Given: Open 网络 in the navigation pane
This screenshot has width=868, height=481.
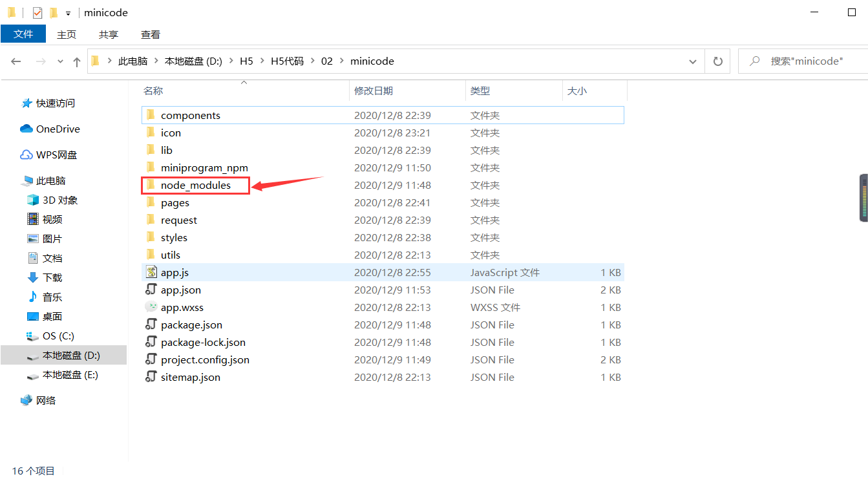Looking at the screenshot, I should (x=39, y=400).
